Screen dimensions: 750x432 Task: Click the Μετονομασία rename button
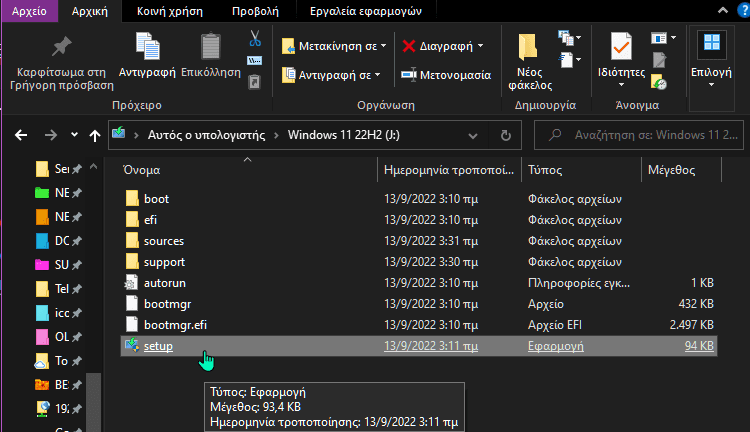point(446,75)
